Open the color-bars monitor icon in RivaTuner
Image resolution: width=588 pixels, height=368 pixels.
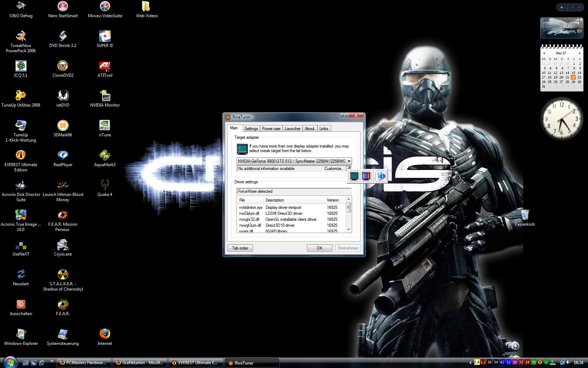(x=366, y=176)
